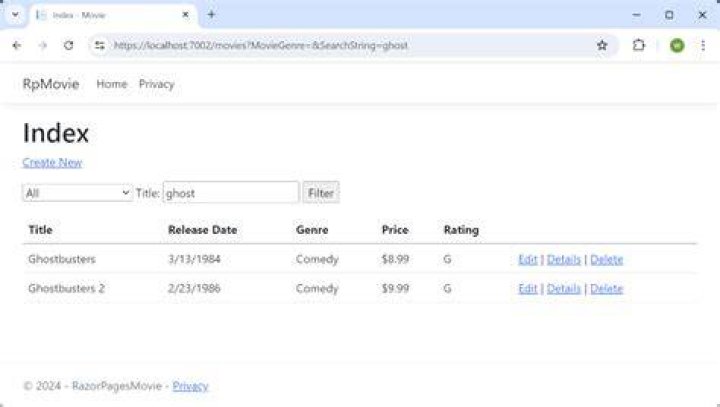Open the footer Privacy link
Screen dimensions: 720x407
[x=190, y=386]
